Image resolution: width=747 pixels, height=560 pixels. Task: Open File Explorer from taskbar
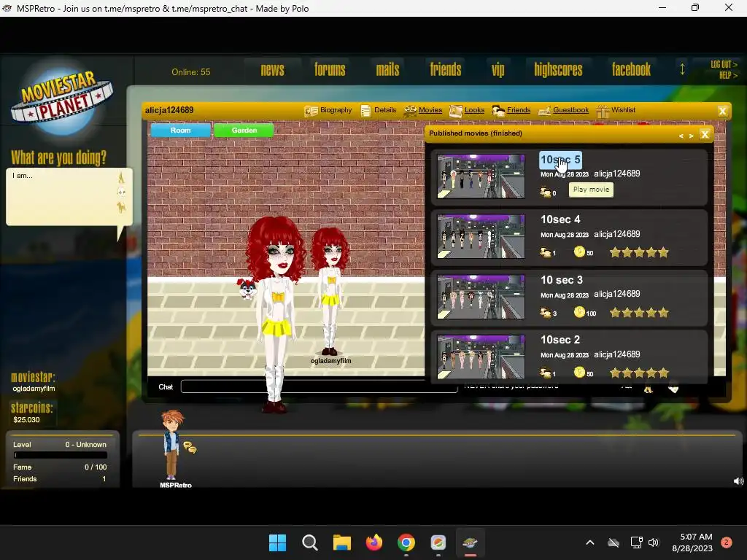click(341, 542)
